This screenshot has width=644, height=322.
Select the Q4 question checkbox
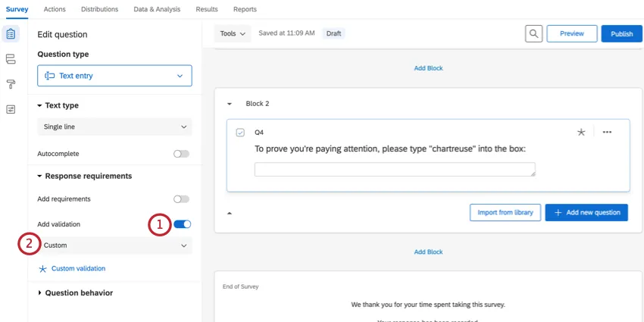(240, 133)
